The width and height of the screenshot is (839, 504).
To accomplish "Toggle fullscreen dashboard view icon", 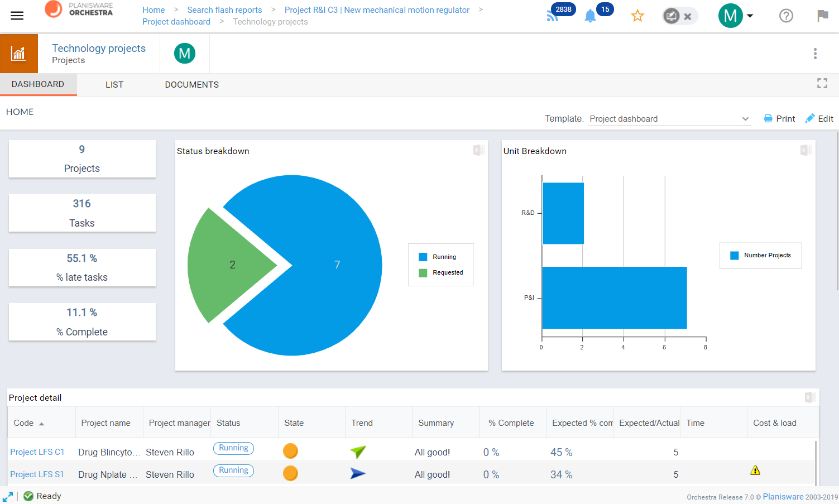I will [x=822, y=83].
